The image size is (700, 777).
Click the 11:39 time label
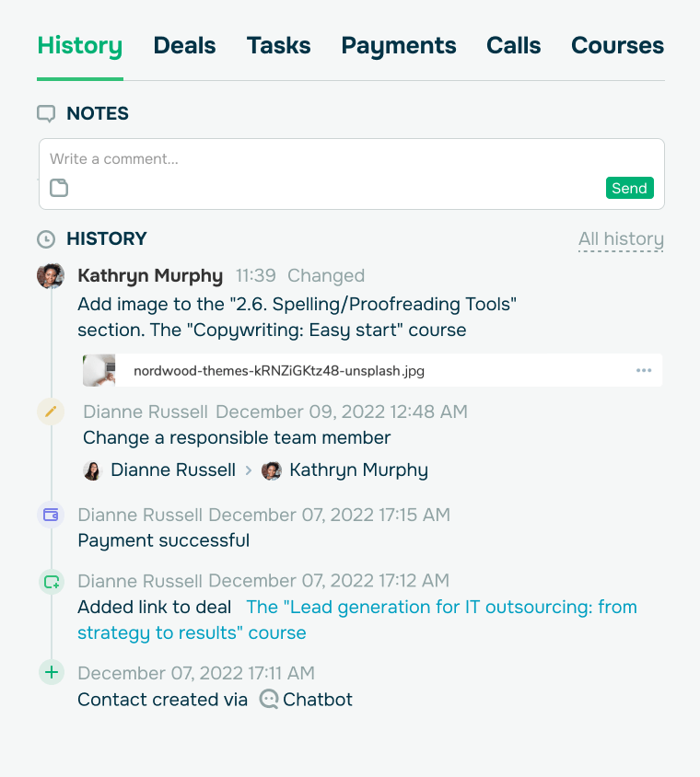[x=255, y=275]
